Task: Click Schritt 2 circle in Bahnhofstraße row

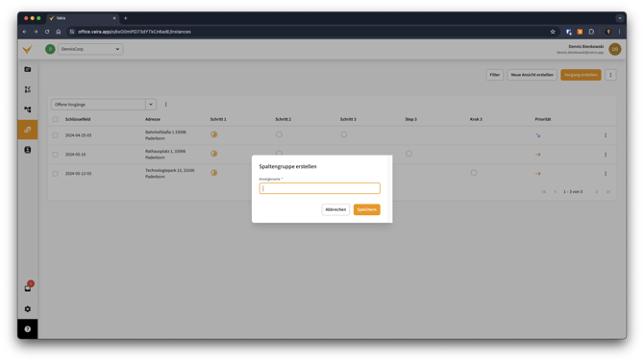Action: (x=279, y=134)
